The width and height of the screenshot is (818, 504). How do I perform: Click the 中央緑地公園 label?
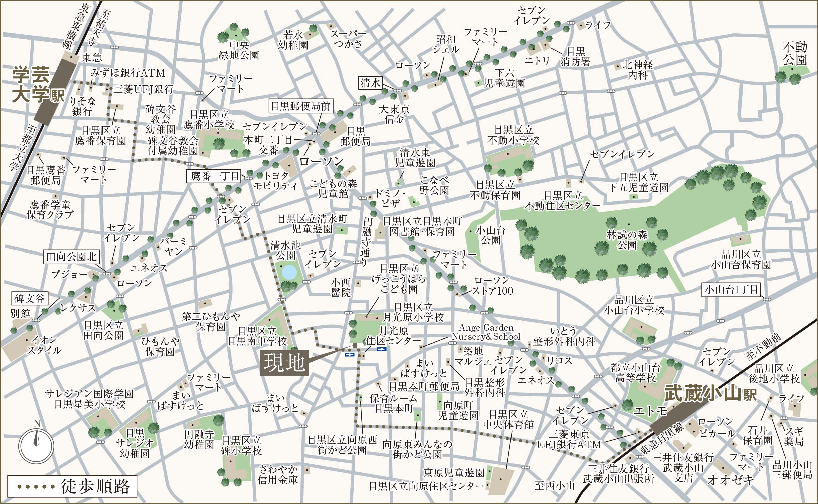pos(239,50)
